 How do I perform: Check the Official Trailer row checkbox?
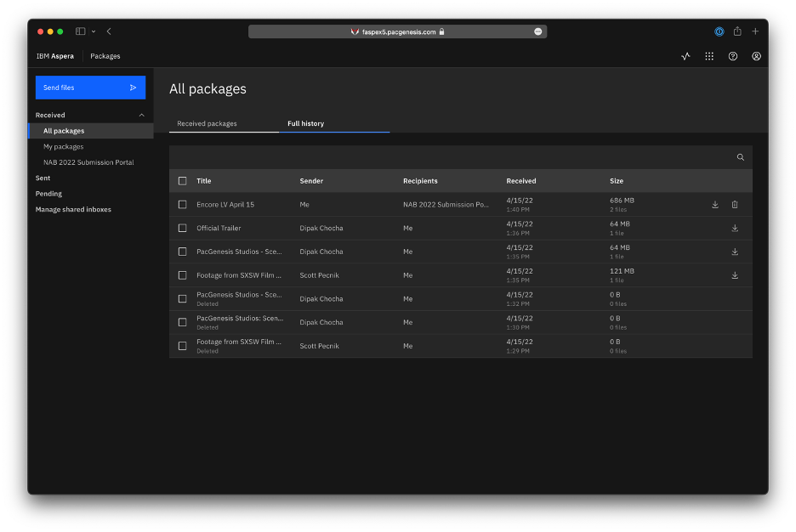pos(182,229)
